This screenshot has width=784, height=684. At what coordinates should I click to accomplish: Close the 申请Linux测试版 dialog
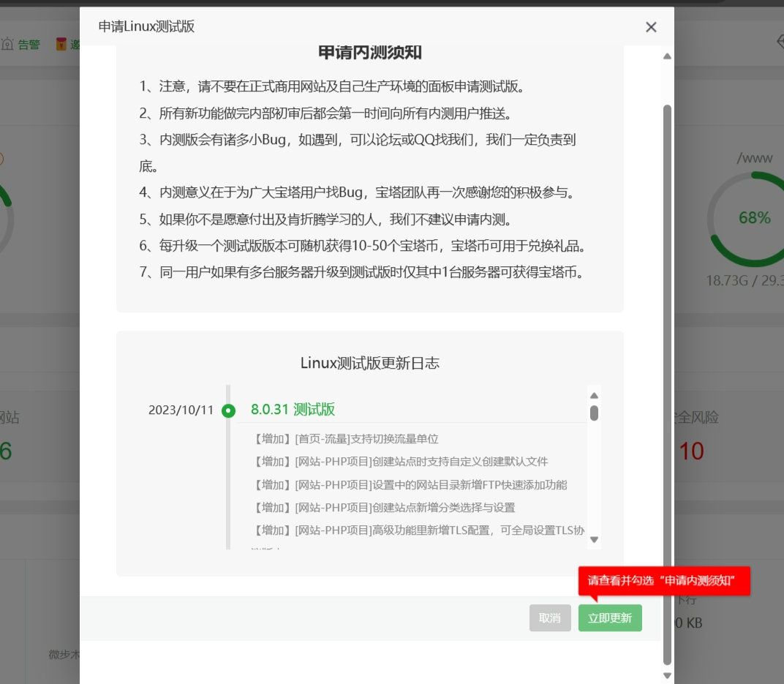(x=650, y=27)
